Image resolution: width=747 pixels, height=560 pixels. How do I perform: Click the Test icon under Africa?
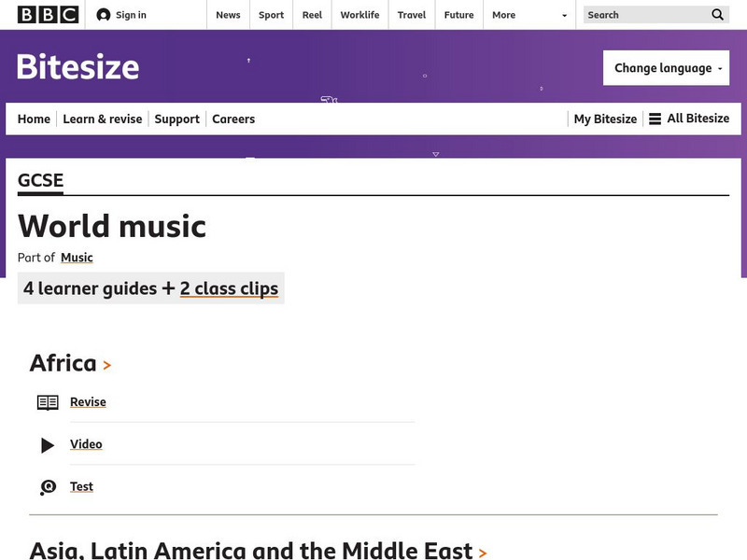click(48, 487)
